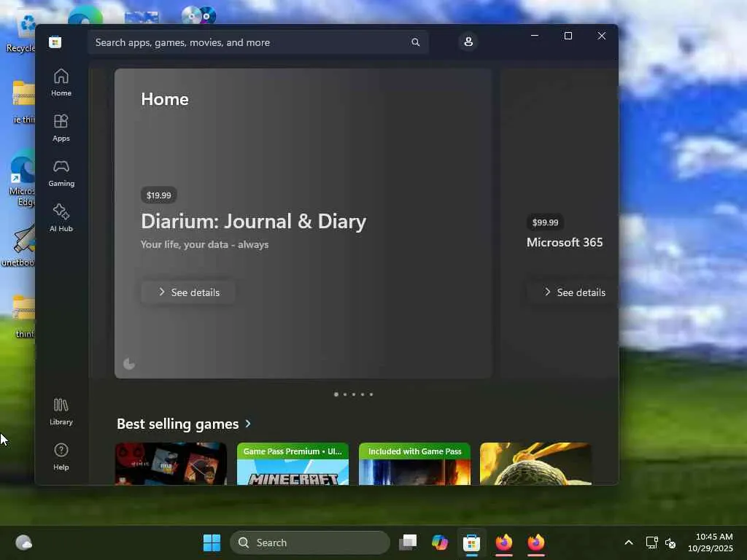
Task: Select the last carousel page dot
Action: 371,394
